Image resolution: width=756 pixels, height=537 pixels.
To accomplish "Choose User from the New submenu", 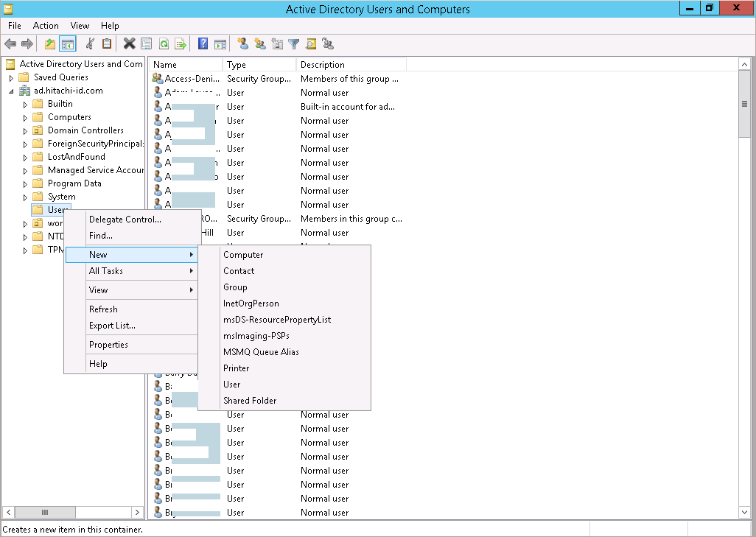I will coord(232,385).
